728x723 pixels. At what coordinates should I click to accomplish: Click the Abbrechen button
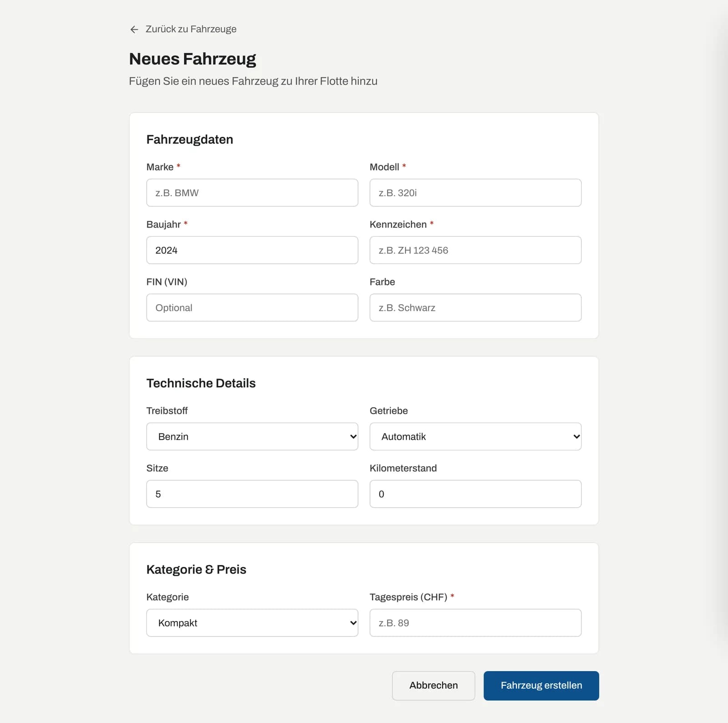coord(434,686)
